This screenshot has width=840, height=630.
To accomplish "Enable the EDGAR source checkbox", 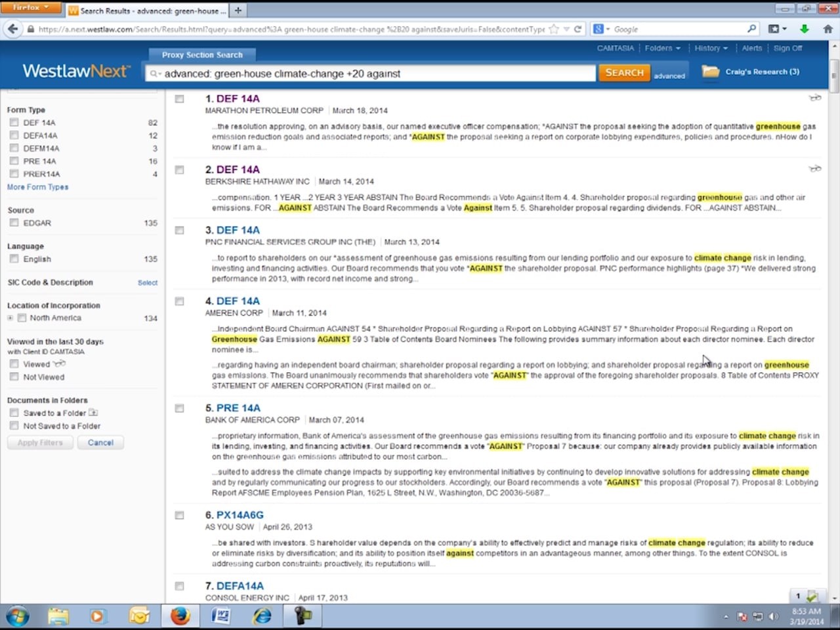I will click(14, 223).
